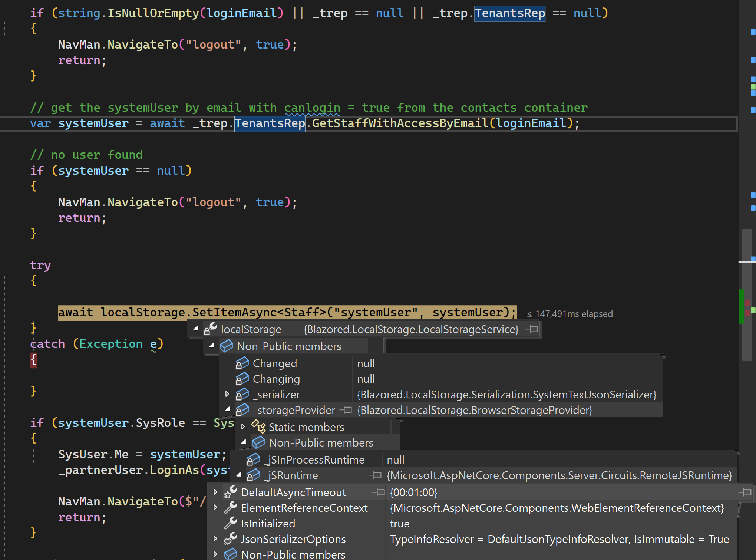Click the Static members icon
The width and height of the screenshot is (756, 560).
click(x=258, y=427)
